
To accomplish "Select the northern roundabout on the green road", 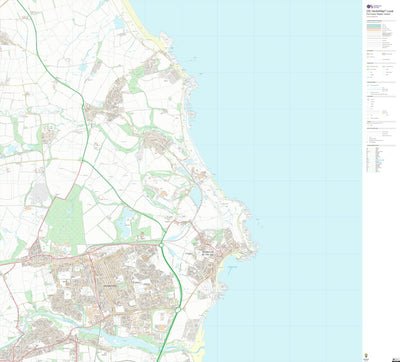I will [161, 245].
